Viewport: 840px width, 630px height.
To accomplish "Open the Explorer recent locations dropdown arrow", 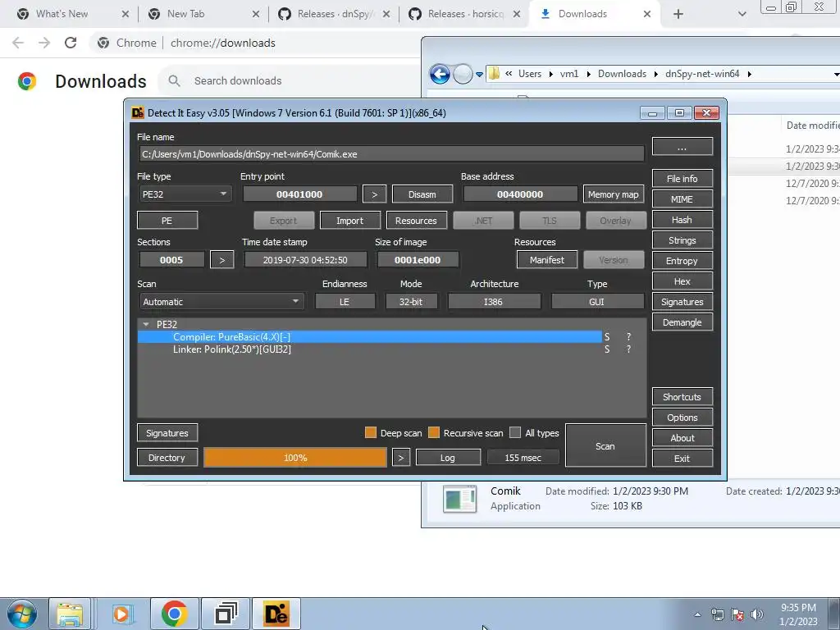I will [x=479, y=74].
